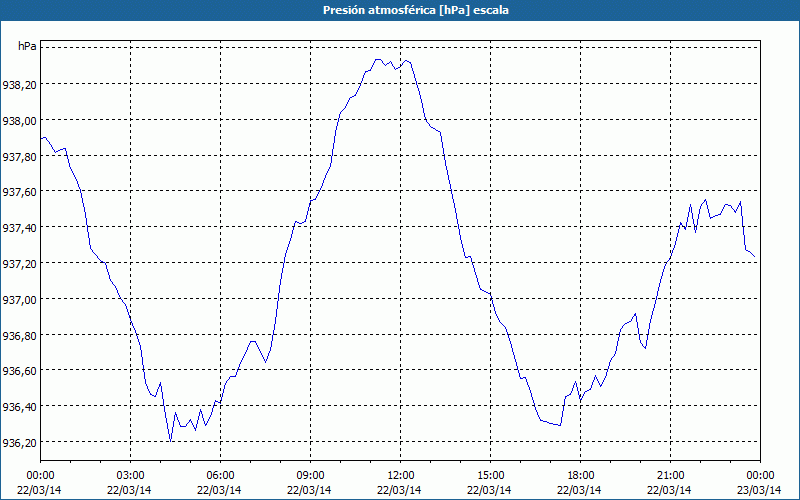
Task: Pick the '937,40' y-axis label
Action: pyautogui.click(x=19, y=228)
